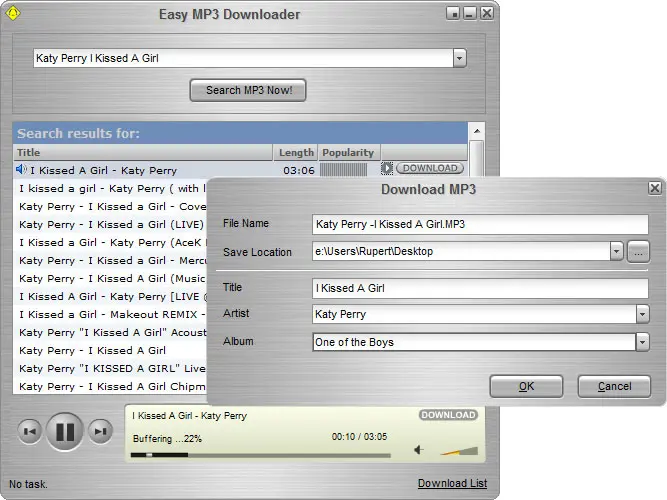Viewport: 667px width, 500px height.
Task: Open the Download List link
Action: coord(452,484)
